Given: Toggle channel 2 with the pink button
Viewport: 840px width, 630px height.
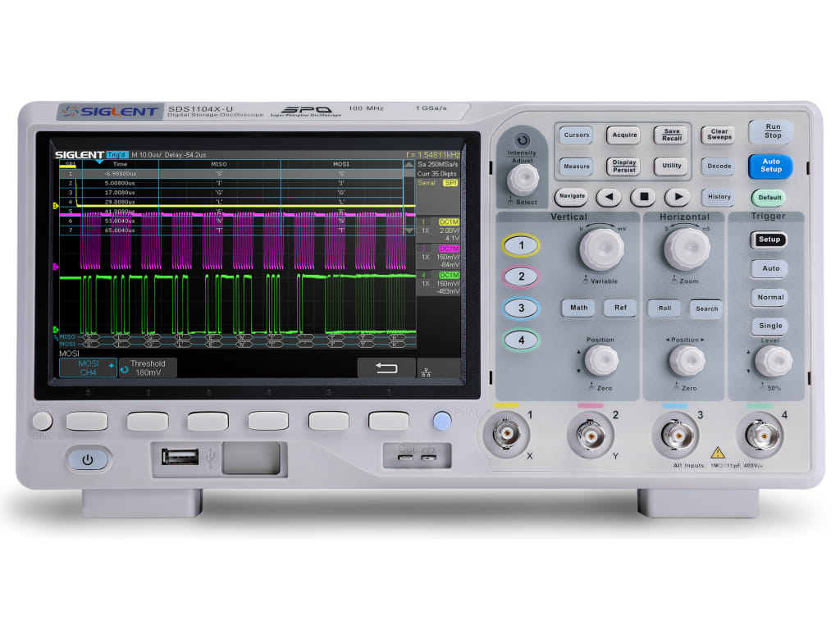Looking at the screenshot, I should [x=521, y=276].
